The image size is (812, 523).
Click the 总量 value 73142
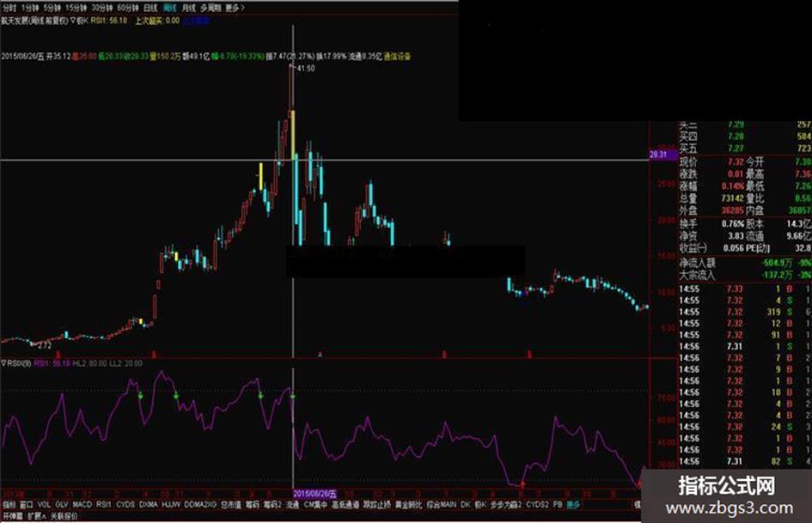(735, 198)
